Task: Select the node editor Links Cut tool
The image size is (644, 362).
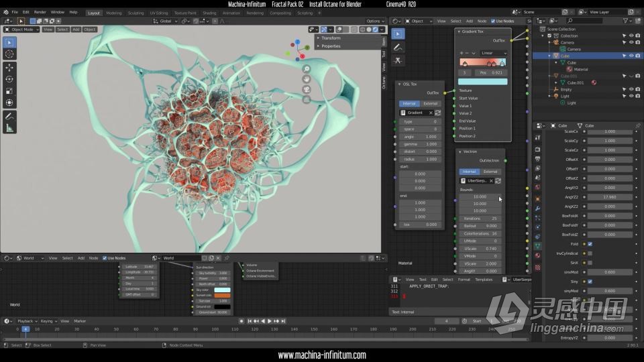Action: [x=398, y=60]
